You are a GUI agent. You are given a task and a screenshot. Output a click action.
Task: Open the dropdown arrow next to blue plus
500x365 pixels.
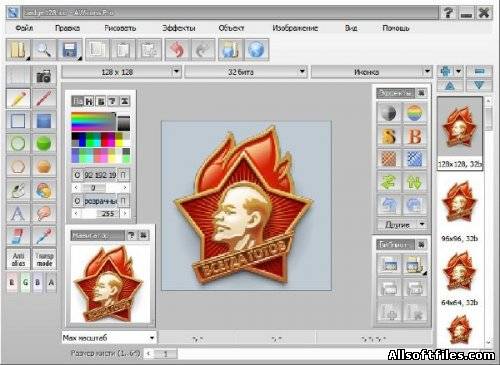click(459, 71)
